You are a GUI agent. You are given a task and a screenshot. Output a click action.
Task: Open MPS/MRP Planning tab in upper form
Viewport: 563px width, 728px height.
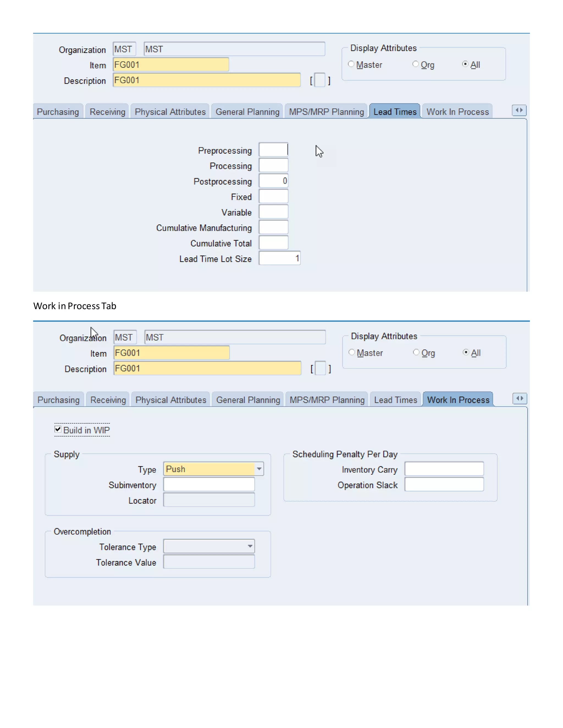coord(326,112)
